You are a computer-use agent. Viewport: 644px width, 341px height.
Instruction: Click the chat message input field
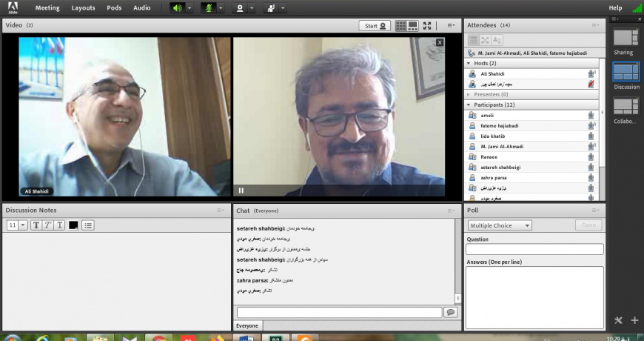coord(339,312)
